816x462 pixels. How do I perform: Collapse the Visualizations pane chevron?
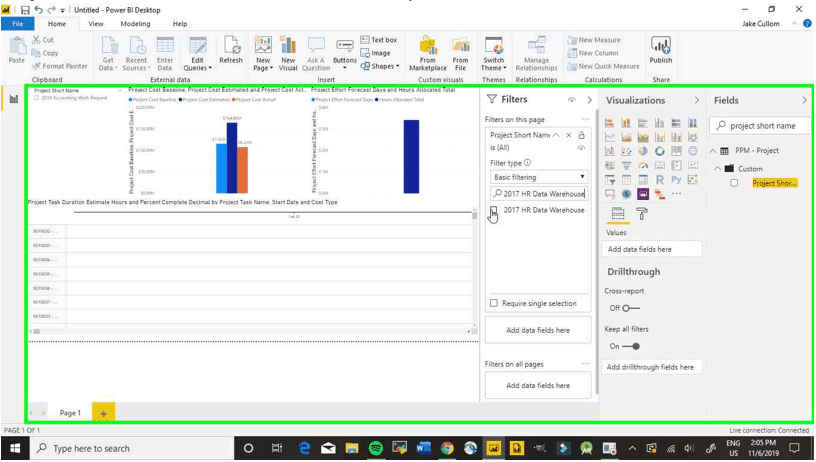(x=696, y=100)
